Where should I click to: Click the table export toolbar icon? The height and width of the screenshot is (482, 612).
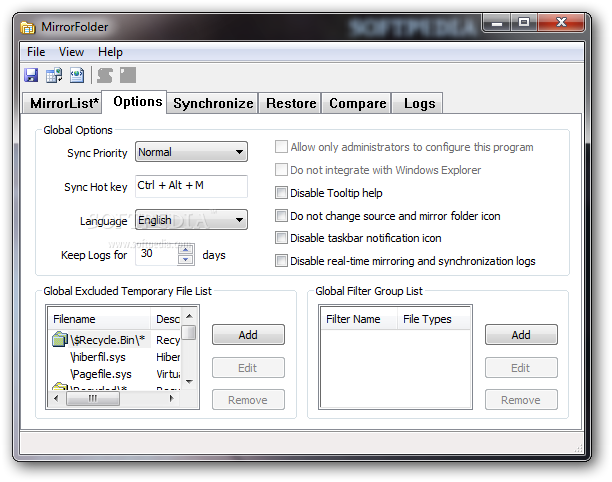pos(54,75)
